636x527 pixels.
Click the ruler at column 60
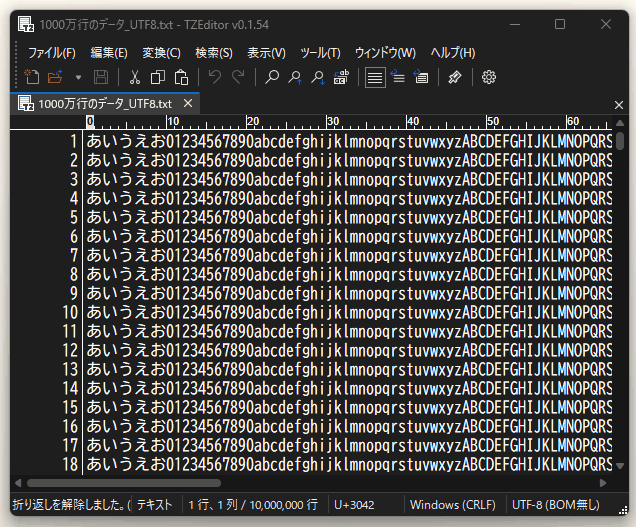(573, 121)
